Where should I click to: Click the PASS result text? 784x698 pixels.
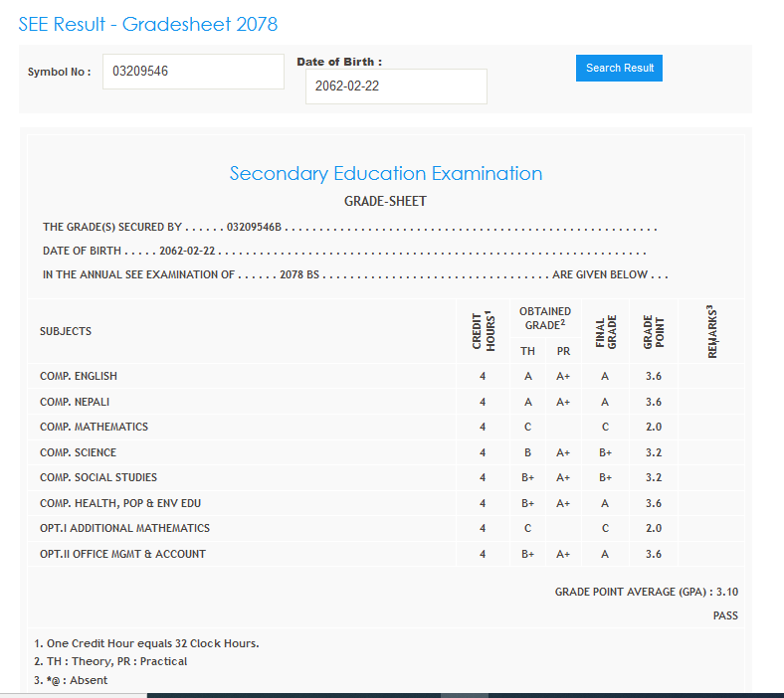[x=725, y=615]
